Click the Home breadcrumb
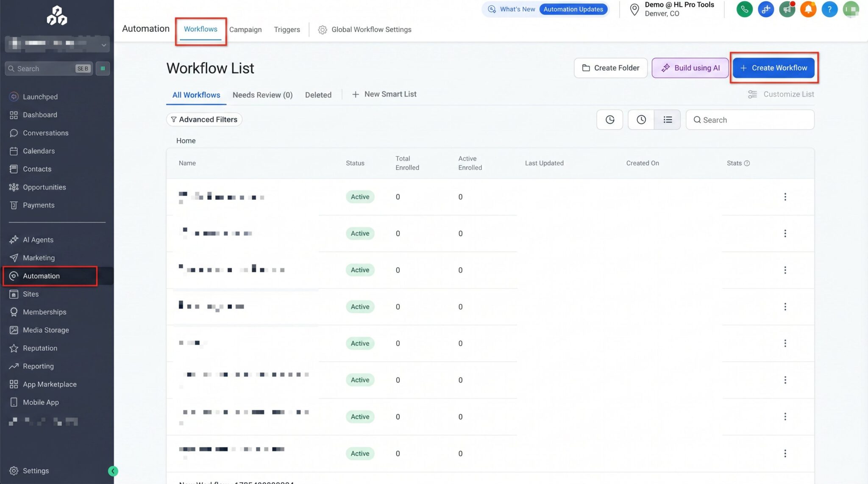 [x=186, y=141]
